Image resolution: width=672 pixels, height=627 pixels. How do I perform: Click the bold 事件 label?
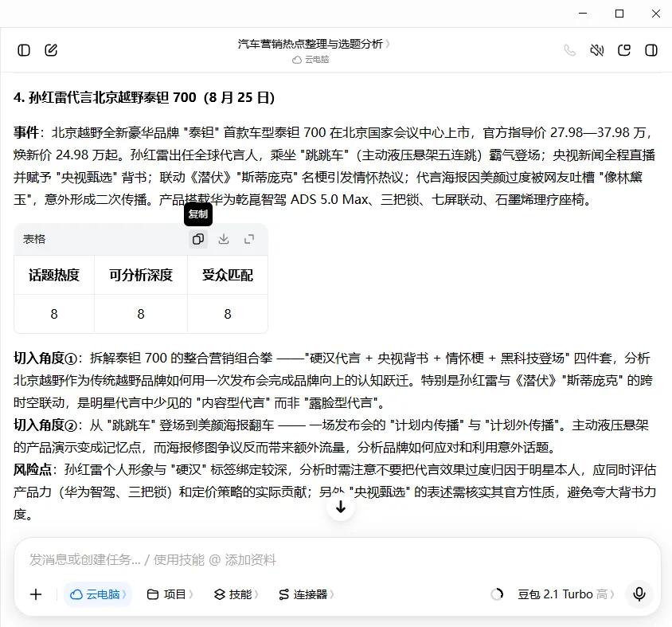click(26, 132)
